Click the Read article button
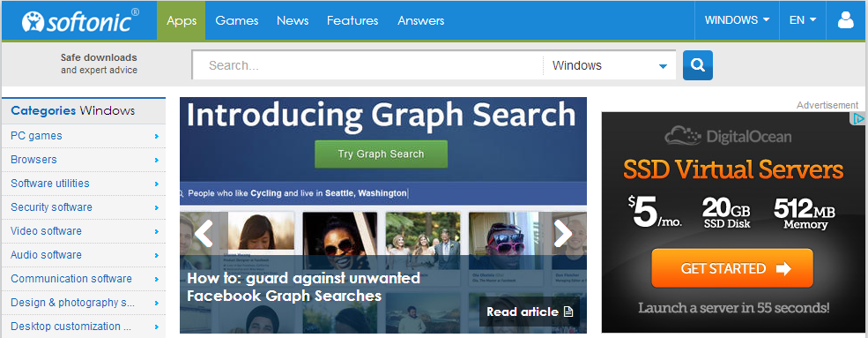868x338 pixels. coord(530,312)
